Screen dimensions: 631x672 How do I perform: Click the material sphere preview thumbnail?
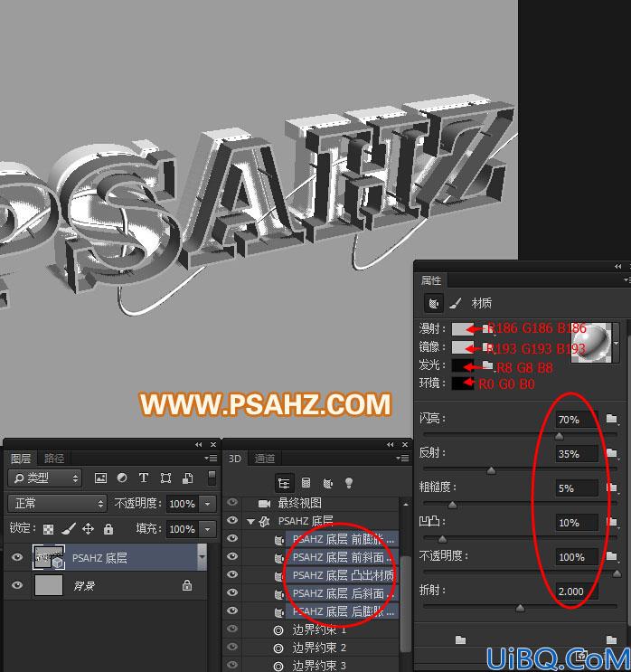point(591,342)
